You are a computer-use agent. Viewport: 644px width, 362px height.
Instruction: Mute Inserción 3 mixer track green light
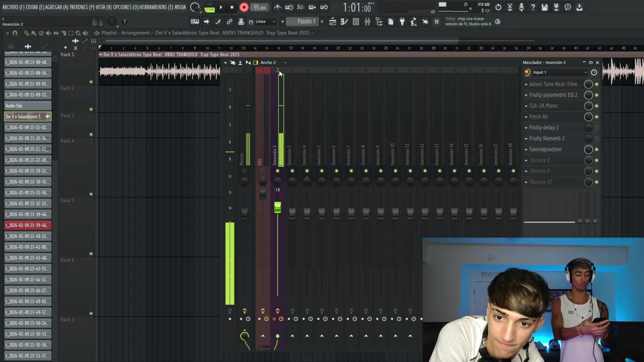[x=292, y=171]
